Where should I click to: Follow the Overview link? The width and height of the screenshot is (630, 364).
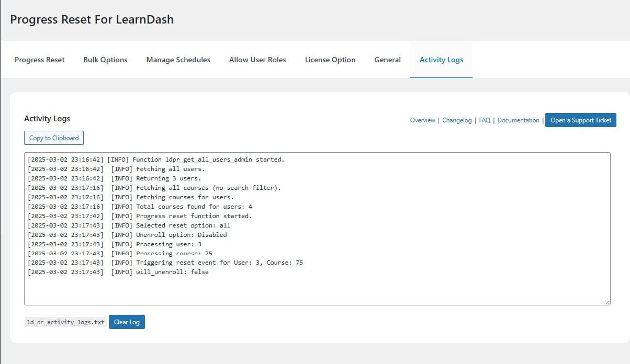pos(422,120)
